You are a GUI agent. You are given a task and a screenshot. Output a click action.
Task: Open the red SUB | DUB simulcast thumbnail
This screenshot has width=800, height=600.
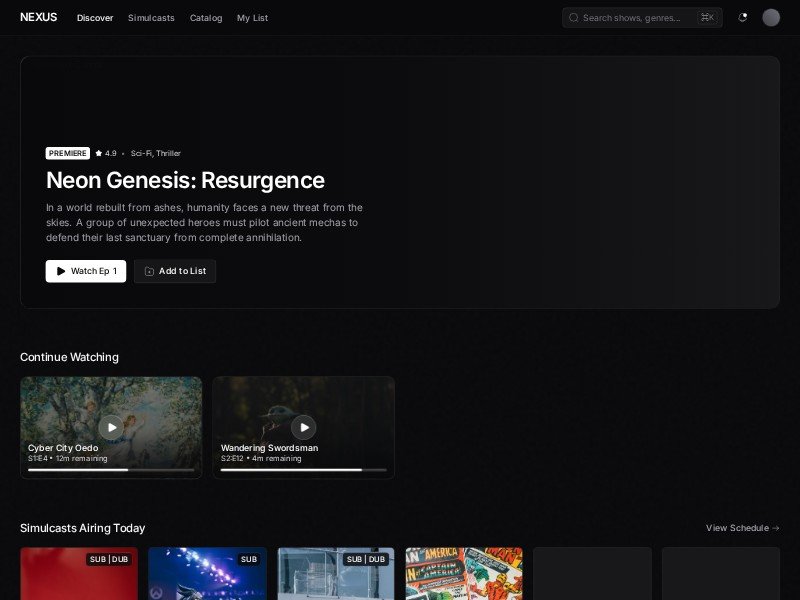(x=79, y=575)
